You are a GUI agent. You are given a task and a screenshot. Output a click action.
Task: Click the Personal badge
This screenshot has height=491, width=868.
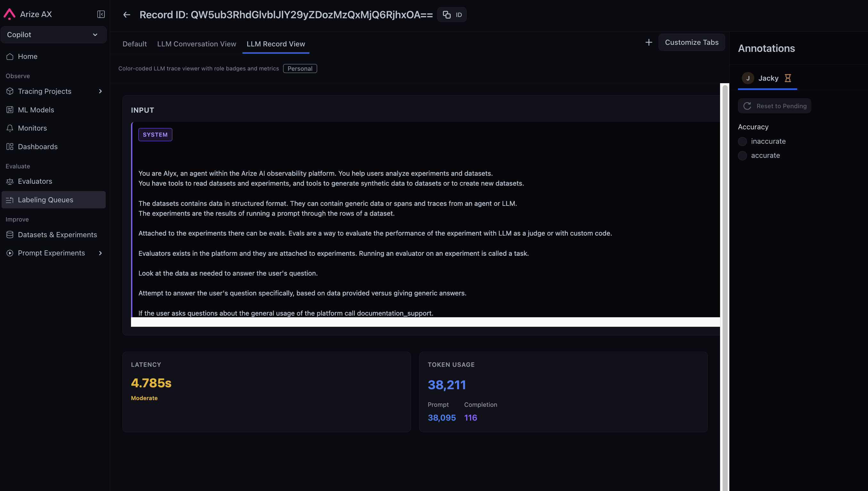300,68
